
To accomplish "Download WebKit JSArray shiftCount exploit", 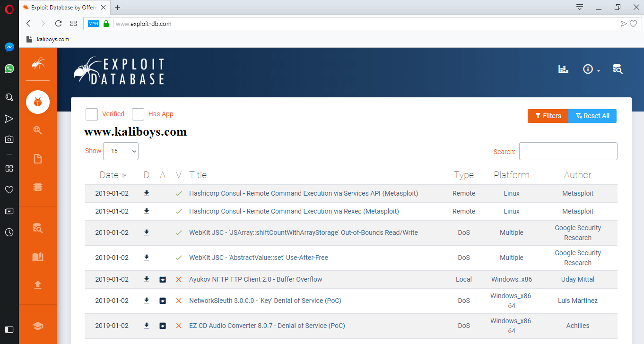I will 147,232.
